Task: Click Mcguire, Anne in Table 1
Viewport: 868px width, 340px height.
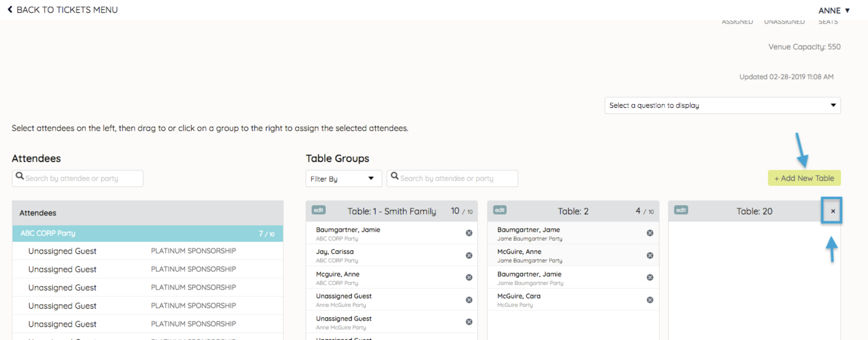Action: (x=338, y=274)
